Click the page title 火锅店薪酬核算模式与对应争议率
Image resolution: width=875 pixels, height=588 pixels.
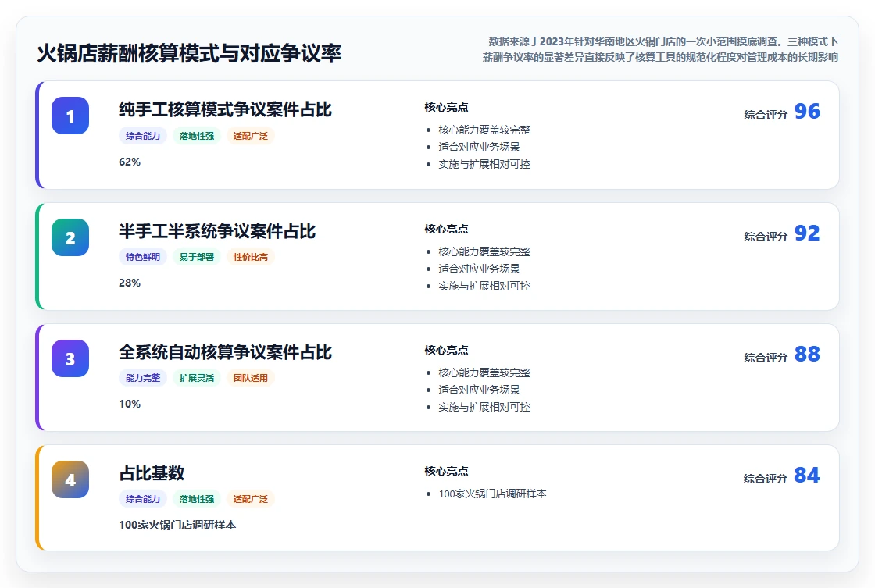(x=189, y=54)
